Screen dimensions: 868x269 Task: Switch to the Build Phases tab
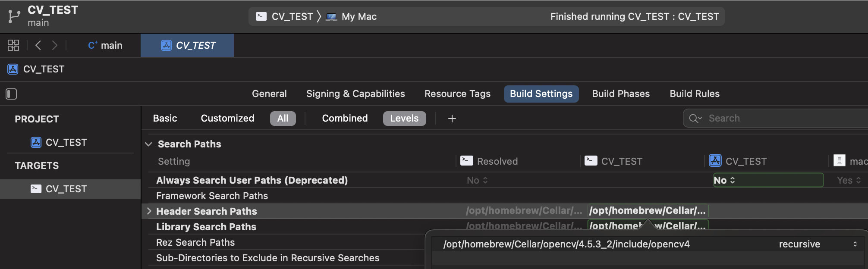621,94
